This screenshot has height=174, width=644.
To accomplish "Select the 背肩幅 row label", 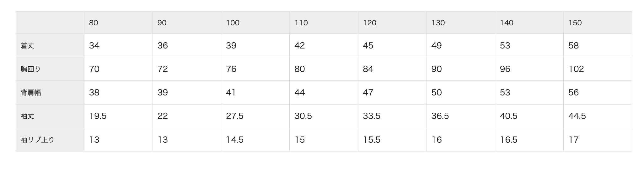I will [31, 93].
